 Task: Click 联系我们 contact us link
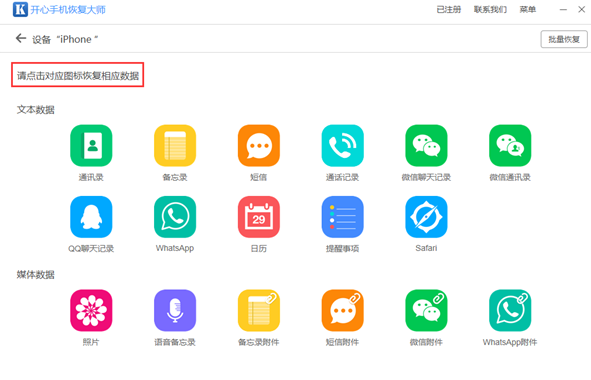point(490,9)
